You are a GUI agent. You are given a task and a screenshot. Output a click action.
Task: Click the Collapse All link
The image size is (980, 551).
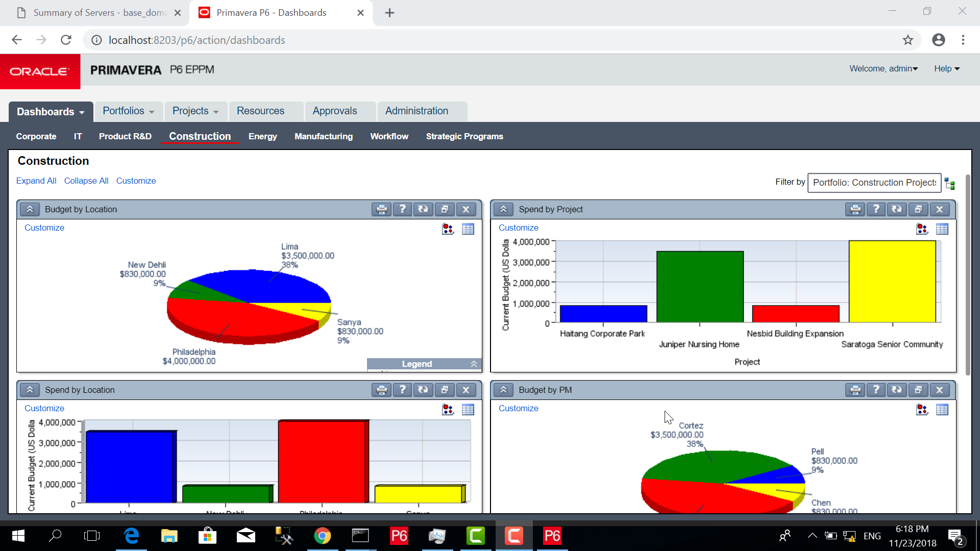(86, 181)
